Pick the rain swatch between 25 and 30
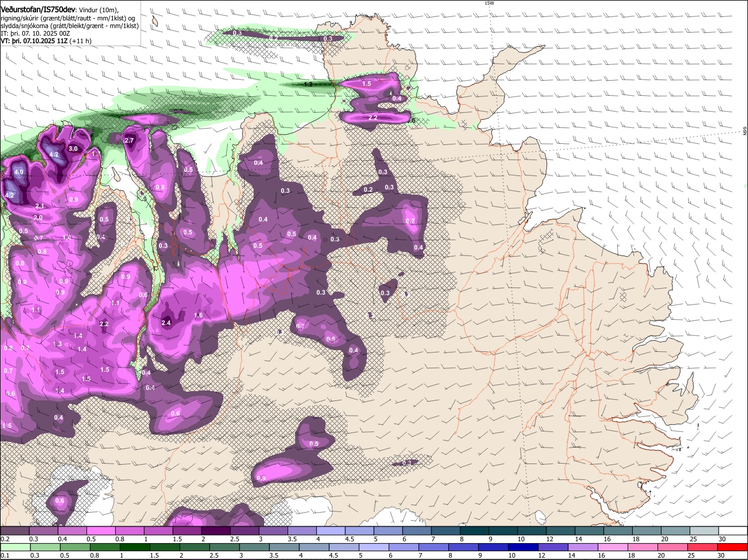The height and width of the screenshot is (560, 748). tap(702, 547)
